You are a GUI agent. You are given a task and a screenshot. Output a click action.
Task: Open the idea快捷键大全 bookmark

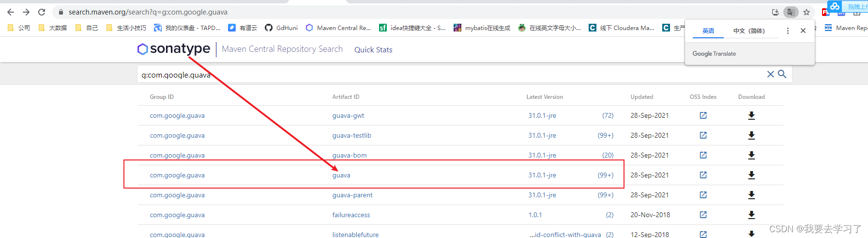click(x=412, y=28)
